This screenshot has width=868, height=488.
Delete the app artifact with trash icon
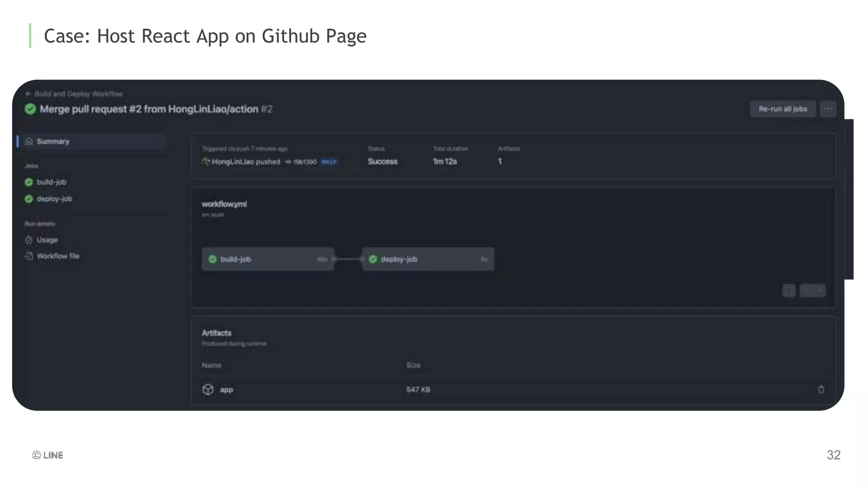[x=821, y=390]
